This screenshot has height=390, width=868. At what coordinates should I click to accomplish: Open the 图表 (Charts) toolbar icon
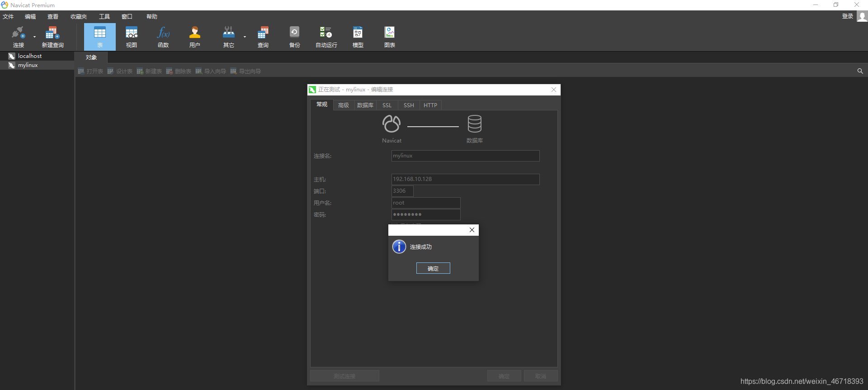tap(389, 33)
